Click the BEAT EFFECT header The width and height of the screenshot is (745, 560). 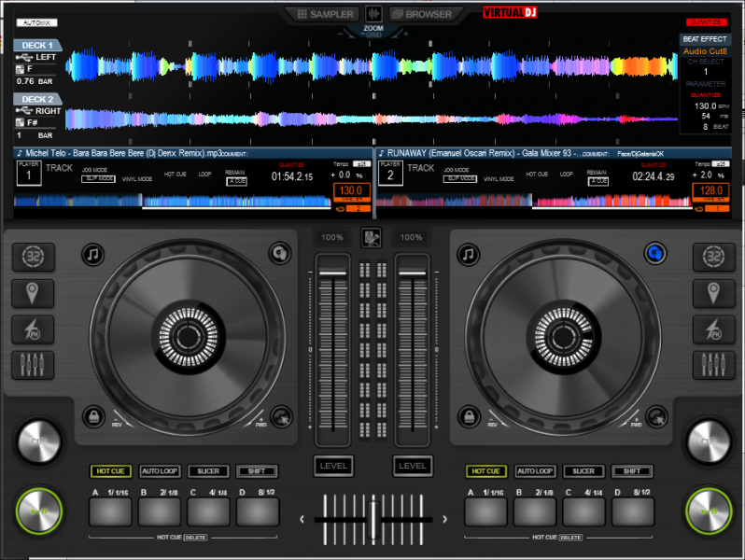[705, 39]
